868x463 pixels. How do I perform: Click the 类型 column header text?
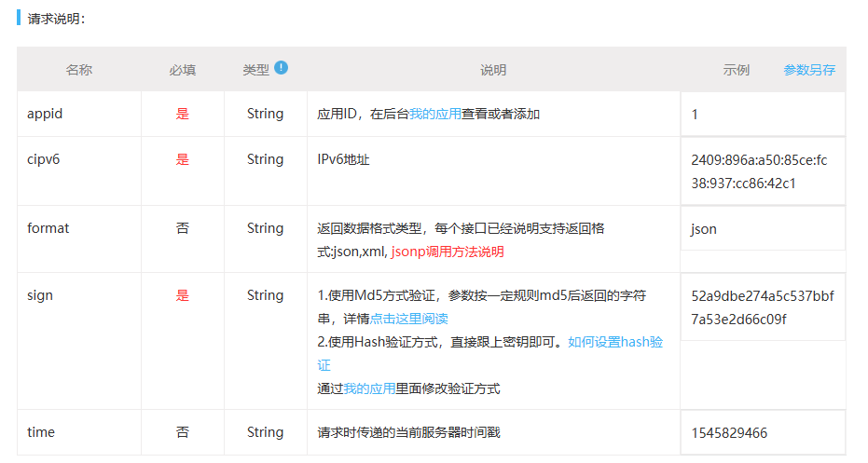(255, 70)
